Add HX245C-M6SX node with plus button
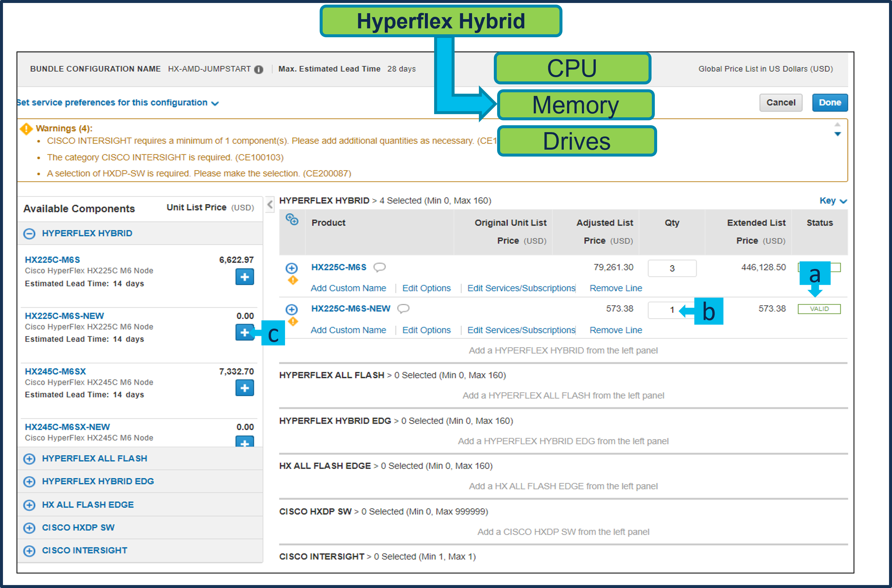 point(244,388)
